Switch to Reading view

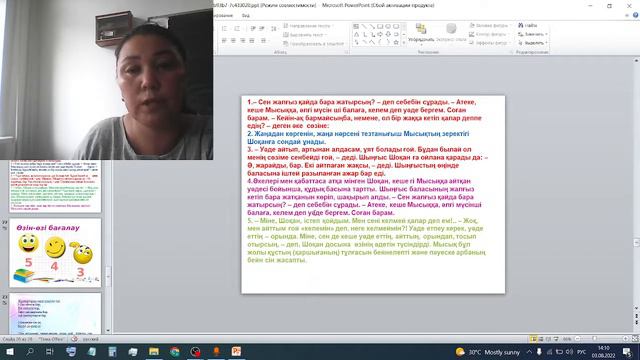[x=548, y=339]
